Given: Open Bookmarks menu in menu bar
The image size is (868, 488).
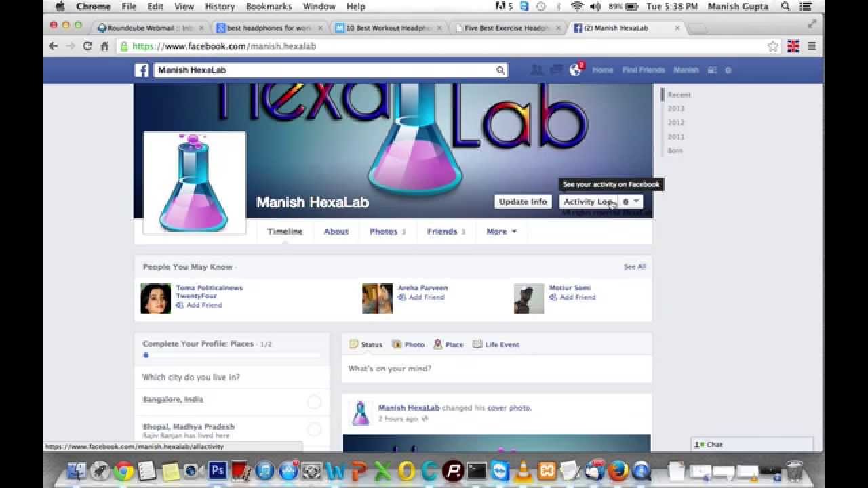Looking at the screenshot, I should point(269,6).
